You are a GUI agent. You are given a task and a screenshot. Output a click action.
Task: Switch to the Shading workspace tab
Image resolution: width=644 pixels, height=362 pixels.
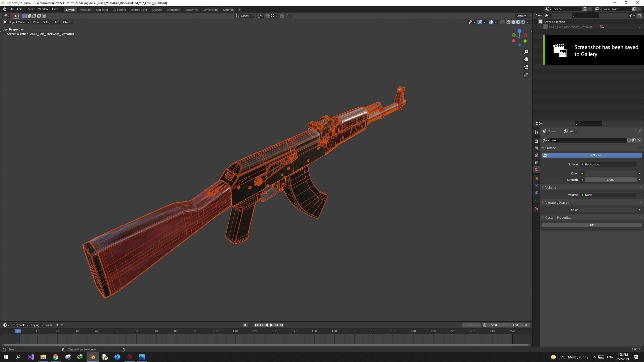(x=157, y=10)
